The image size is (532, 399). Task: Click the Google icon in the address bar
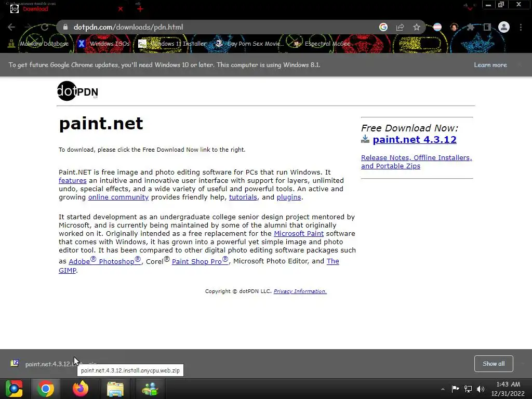pos(383,27)
